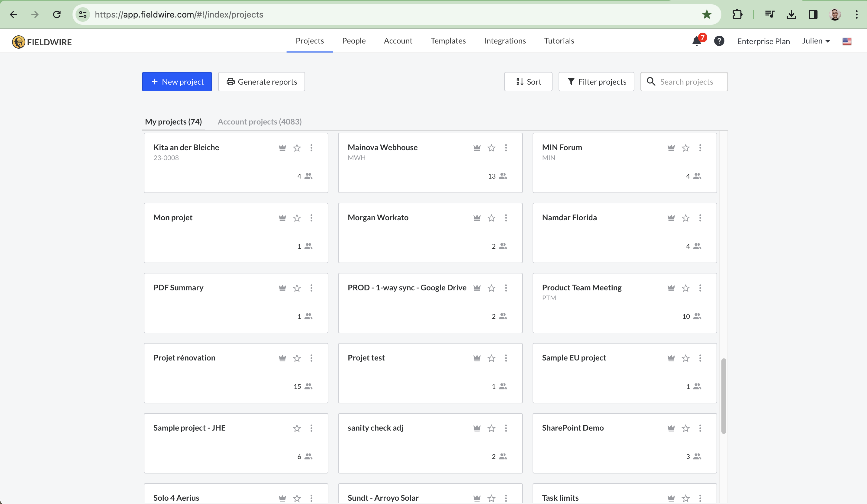The width and height of the screenshot is (867, 504).
Task: Navigate to the Templates section
Action: (x=448, y=40)
